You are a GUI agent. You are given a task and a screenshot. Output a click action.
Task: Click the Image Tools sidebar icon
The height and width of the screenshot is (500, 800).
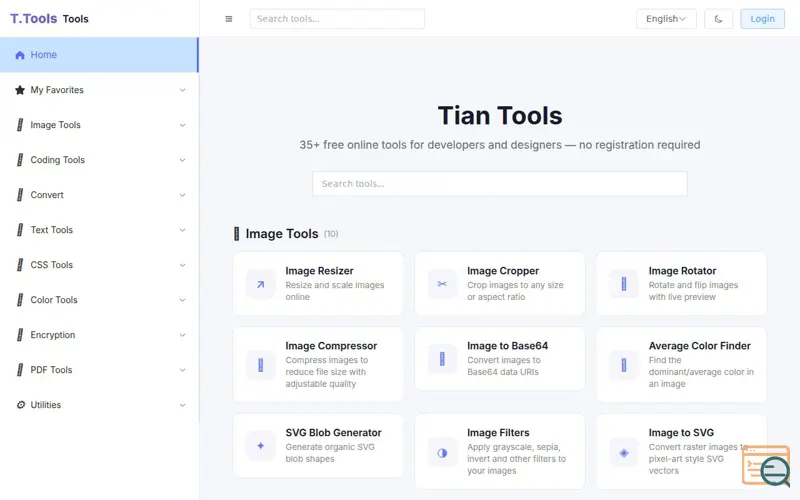pyautogui.click(x=20, y=125)
